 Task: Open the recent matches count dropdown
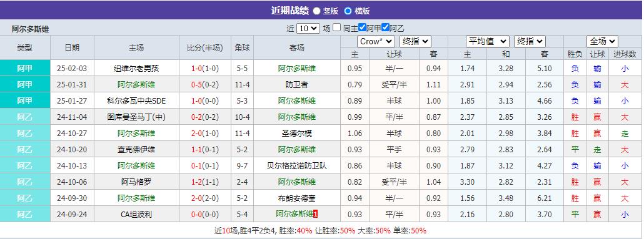click(x=308, y=28)
